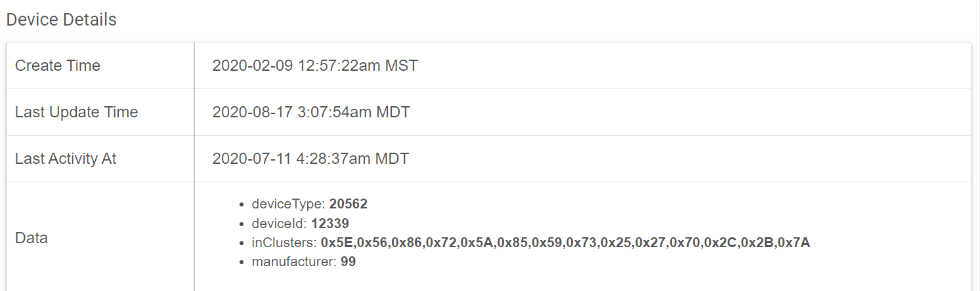
Task: Select the Create Time row label
Action: click(x=58, y=66)
